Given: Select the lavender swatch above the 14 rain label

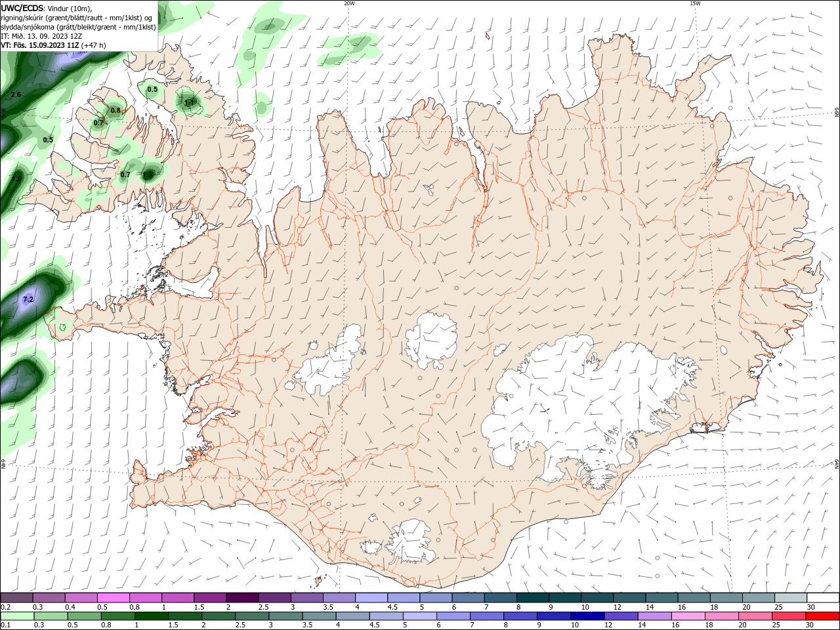Looking at the screenshot, I should pos(655,616).
